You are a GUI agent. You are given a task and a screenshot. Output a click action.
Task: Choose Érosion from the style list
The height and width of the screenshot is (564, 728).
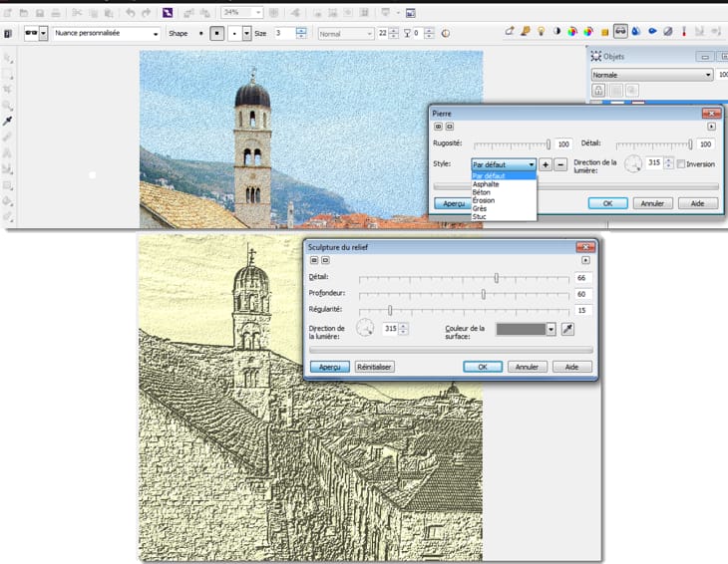click(484, 200)
